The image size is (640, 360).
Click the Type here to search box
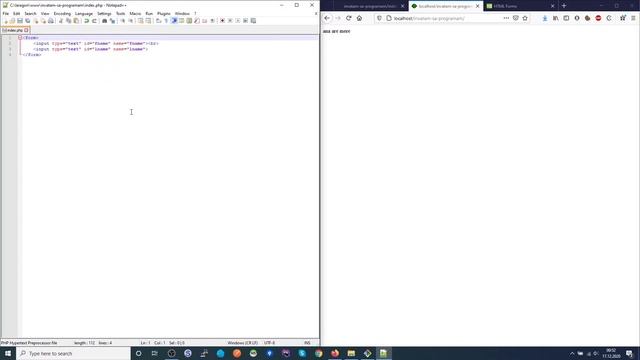pos(73,353)
